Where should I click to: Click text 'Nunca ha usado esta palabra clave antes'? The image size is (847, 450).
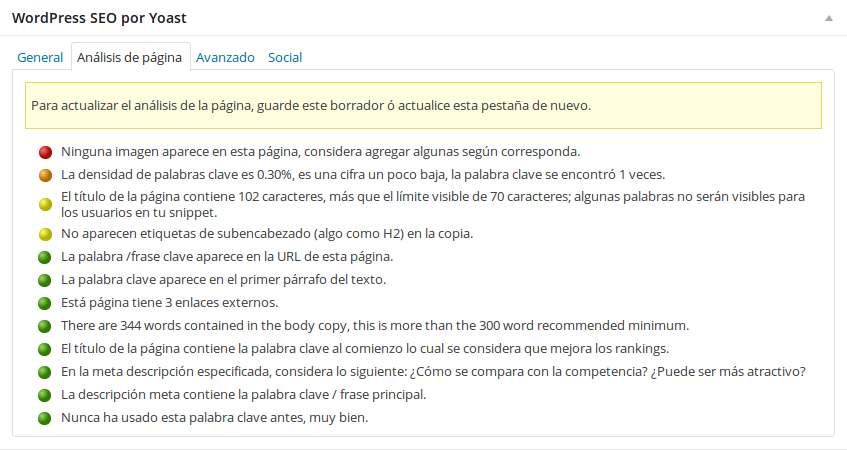point(183,418)
